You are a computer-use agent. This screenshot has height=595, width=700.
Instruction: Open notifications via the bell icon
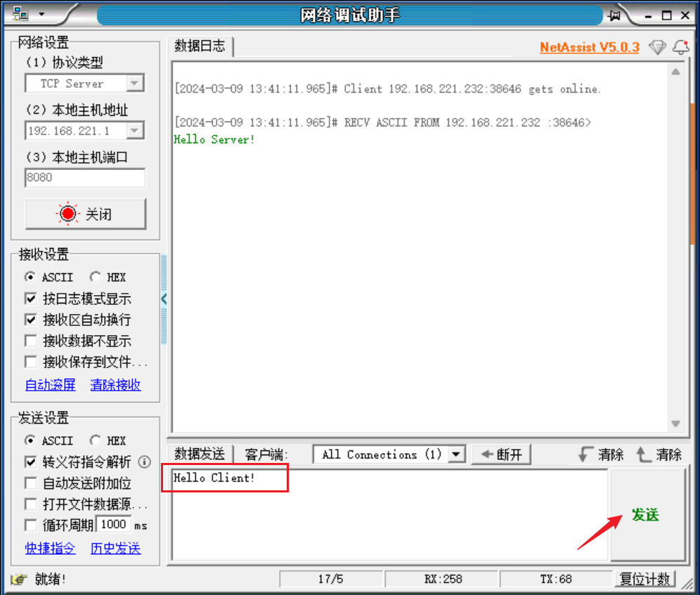[x=680, y=47]
